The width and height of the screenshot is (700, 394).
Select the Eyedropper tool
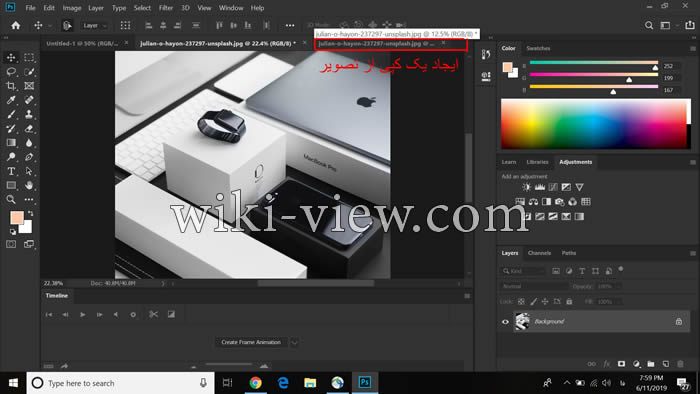pyautogui.click(x=11, y=100)
